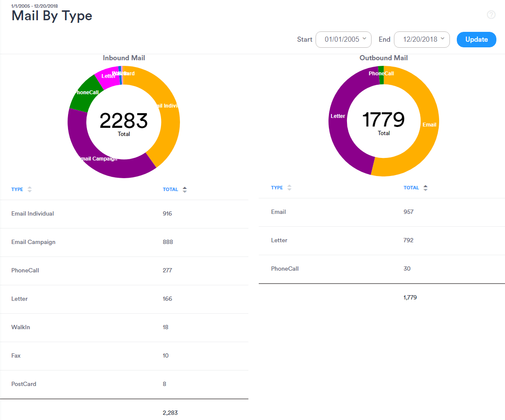This screenshot has height=420, width=505.
Task: Click the 2283 total in Inbound donut center
Action: pos(124,121)
